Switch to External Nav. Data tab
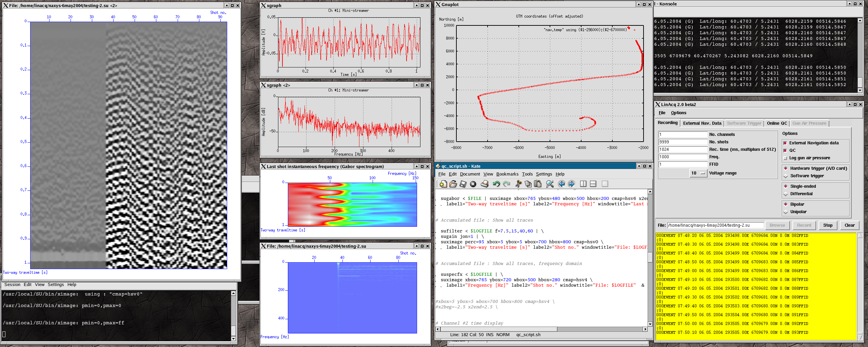This screenshot has height=347, width=868. pyautogui.click(x=702, y=123)
